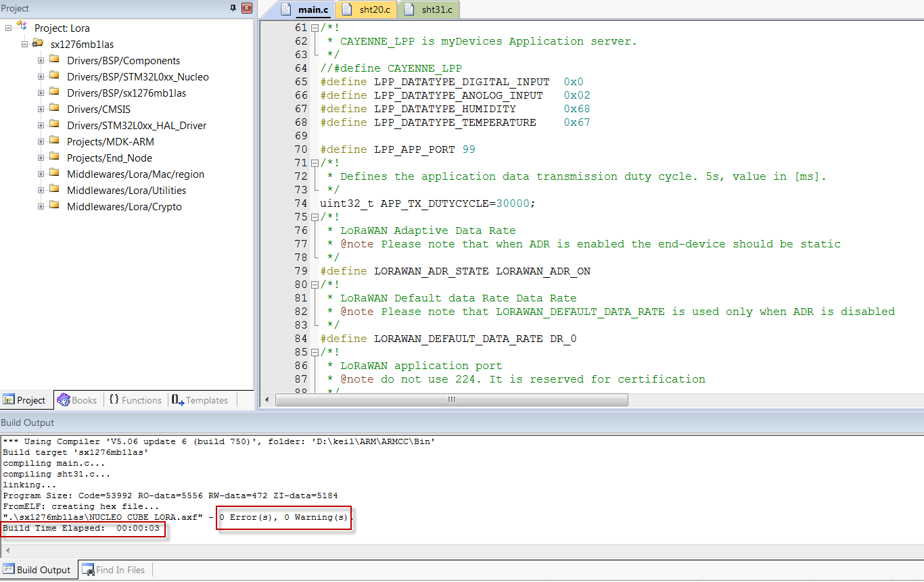Expand Drivers/STM32L0xx_HAL_Driver folder
The width and height of the screenshot is (924, 582).
(x=41, y=126)
